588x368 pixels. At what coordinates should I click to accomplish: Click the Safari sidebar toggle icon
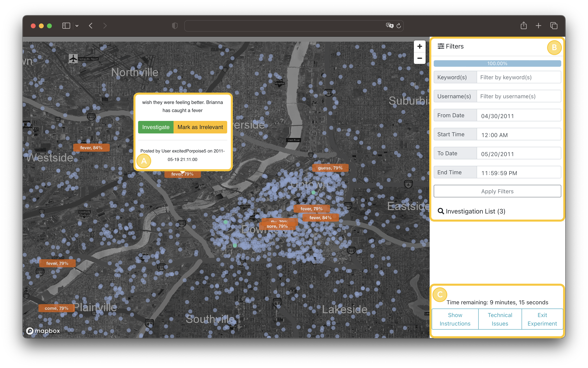(66, 26)
